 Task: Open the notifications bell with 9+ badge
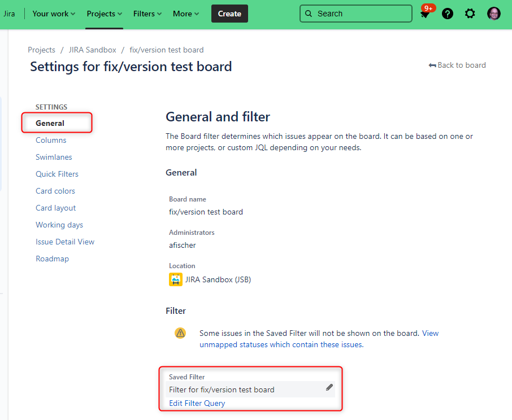pos(425,14)
